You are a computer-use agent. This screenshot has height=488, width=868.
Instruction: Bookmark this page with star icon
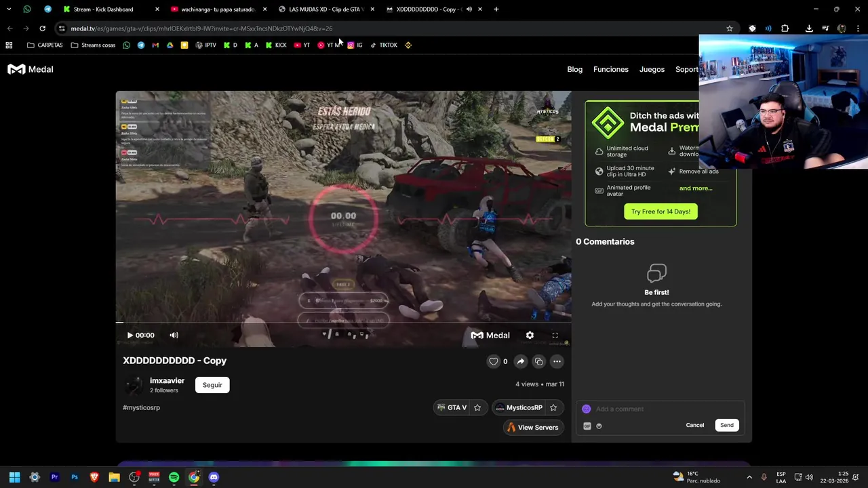pos(730,28)
